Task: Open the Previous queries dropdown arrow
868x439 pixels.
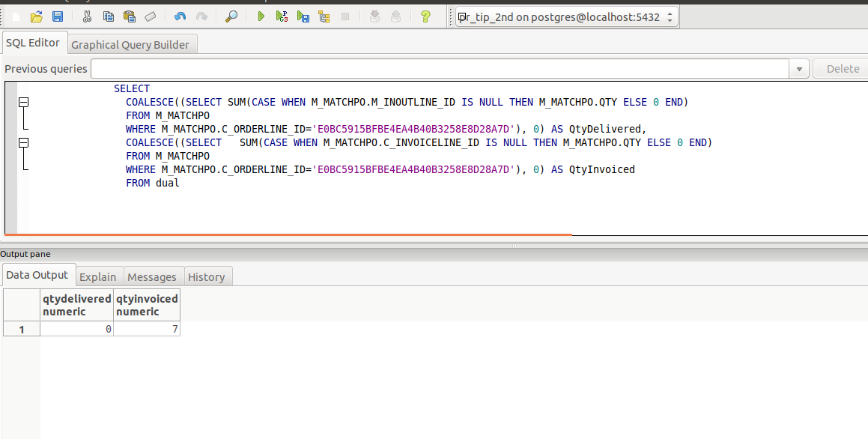Action: (x=799, y=69)
